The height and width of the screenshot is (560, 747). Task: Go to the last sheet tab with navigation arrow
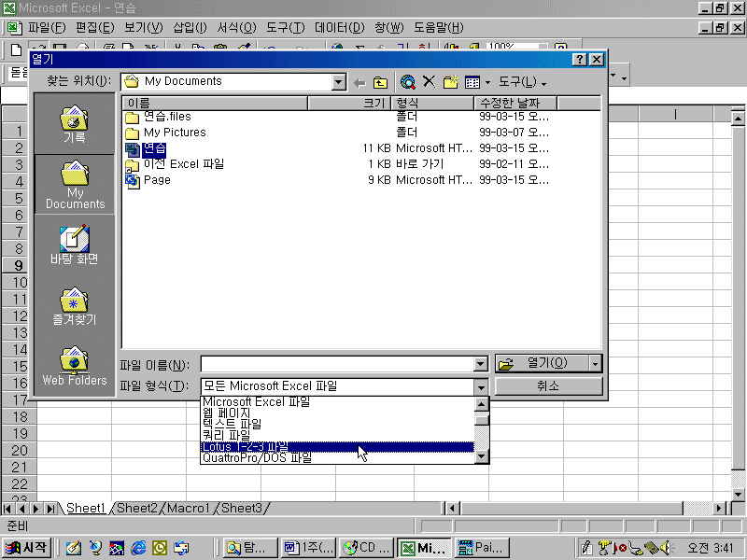50,509
